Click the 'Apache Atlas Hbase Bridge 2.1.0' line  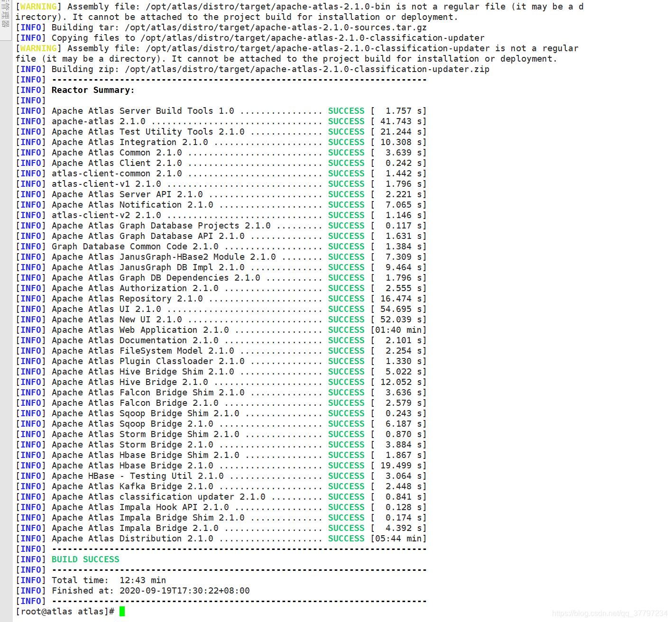pos(221,466)
